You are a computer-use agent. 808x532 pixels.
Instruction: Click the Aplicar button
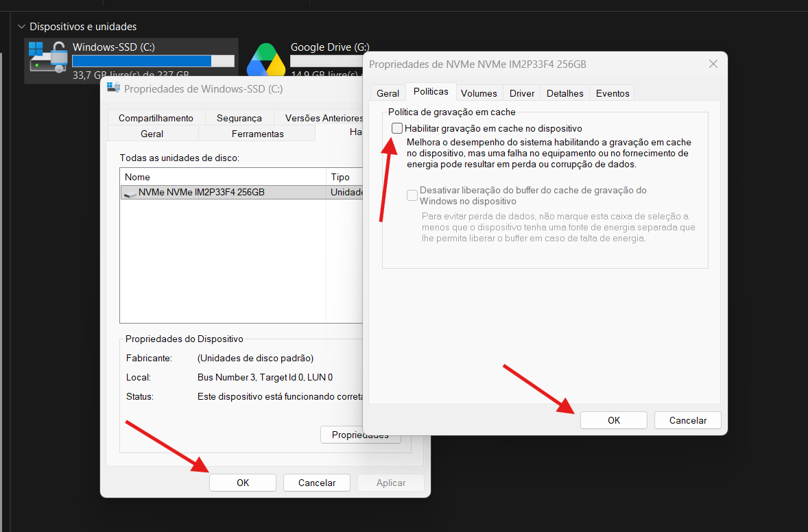(390, 483)
